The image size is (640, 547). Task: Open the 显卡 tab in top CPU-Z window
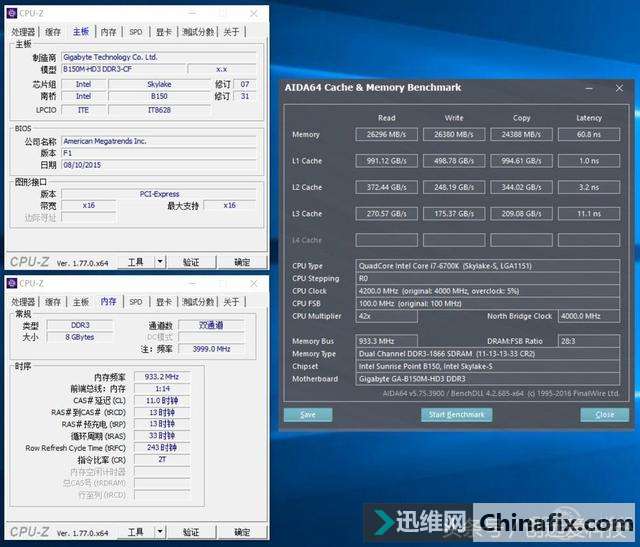click(x=164, y=32)
